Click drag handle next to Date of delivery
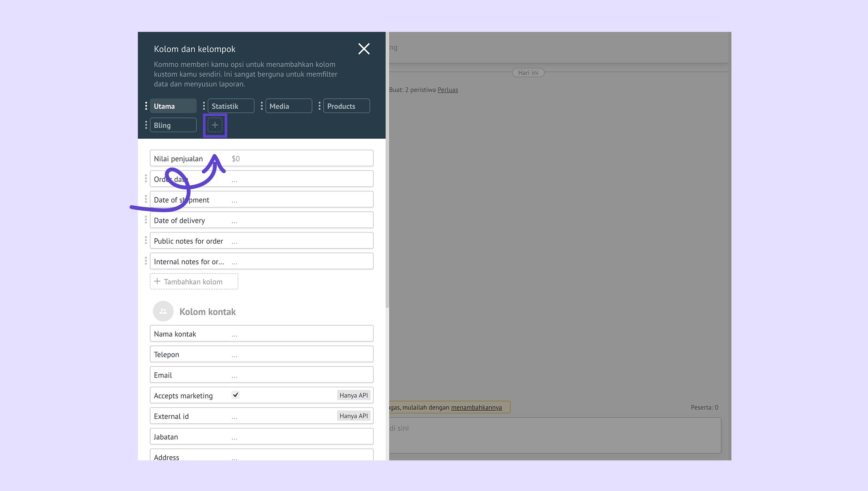 [x=146, y=220]
